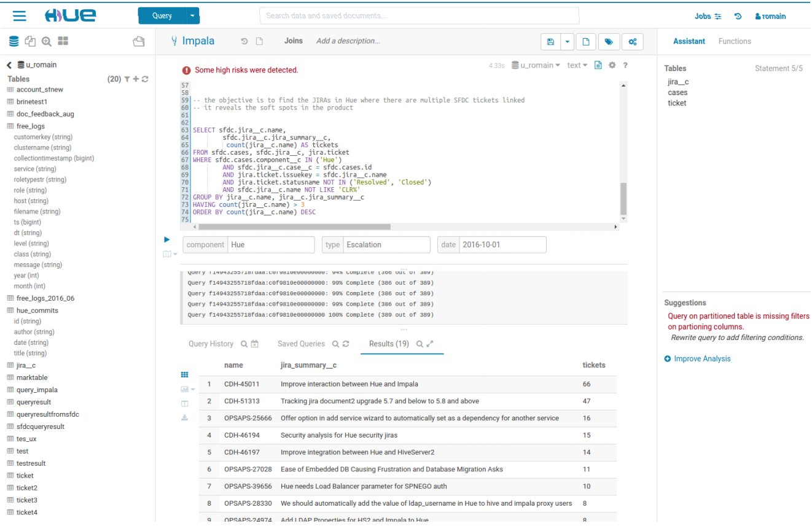812x529 pixels.
Task: Edit the type variable field
Action: tap(386, 245)
